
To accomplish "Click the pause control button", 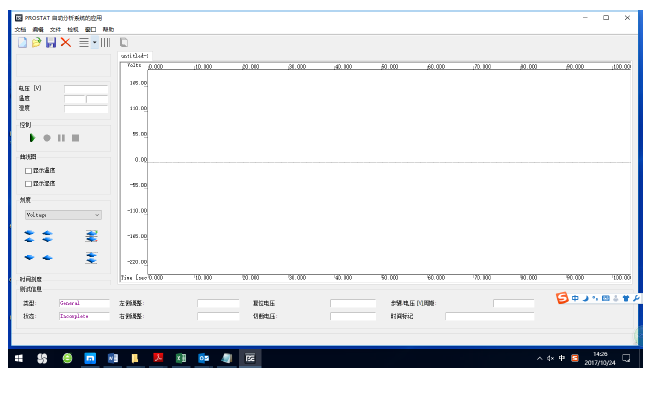I will click(x=61, y=138).
